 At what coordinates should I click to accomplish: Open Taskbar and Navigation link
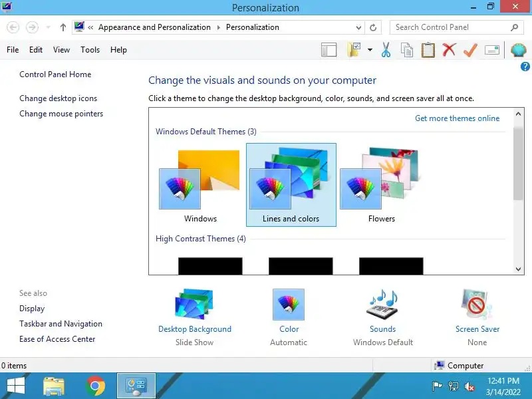click(x=61, y=324)
